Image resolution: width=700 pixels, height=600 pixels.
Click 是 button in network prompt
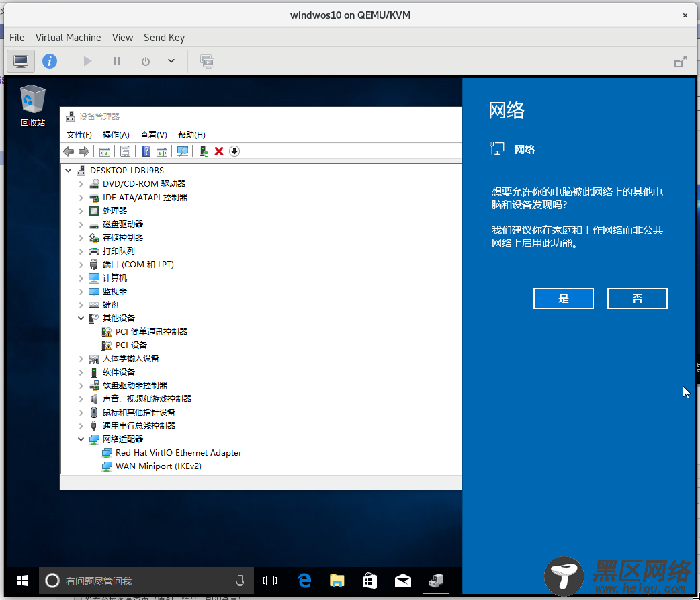tap(564, 298)
